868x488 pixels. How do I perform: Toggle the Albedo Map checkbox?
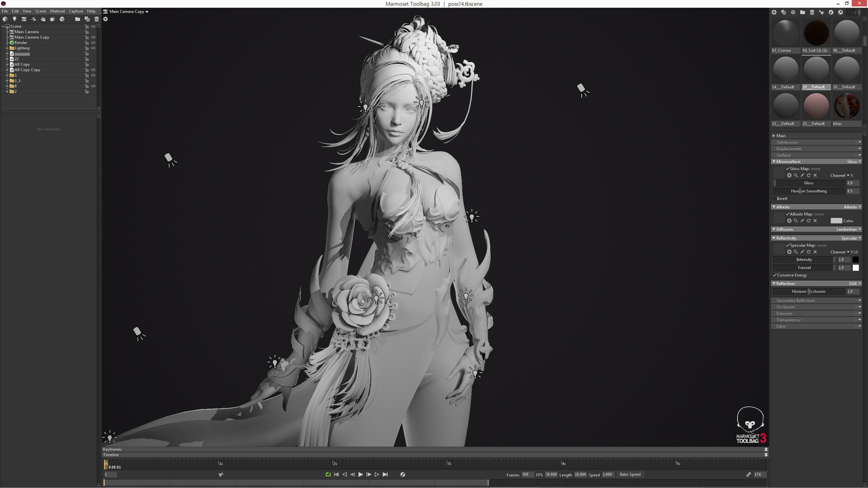pyautogui.click(x=788, y=214)
